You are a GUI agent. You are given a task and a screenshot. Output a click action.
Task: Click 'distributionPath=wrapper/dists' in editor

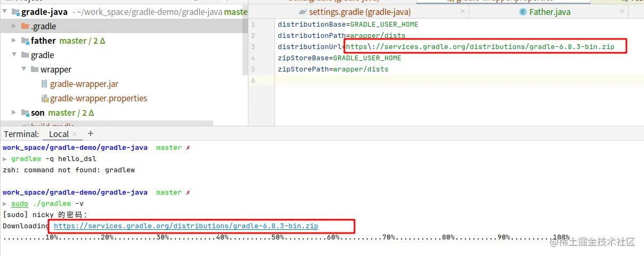point(342,35)
